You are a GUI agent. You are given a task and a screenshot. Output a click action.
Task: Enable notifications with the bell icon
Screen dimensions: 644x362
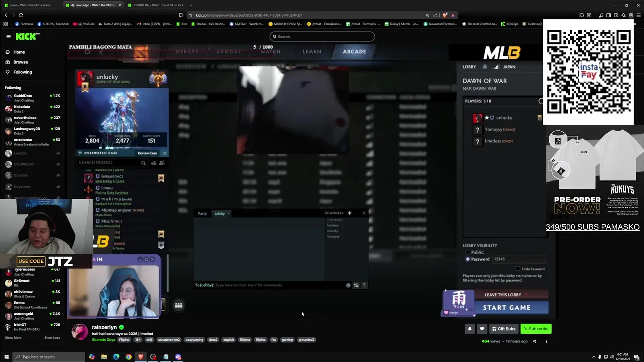pos(470,329)
